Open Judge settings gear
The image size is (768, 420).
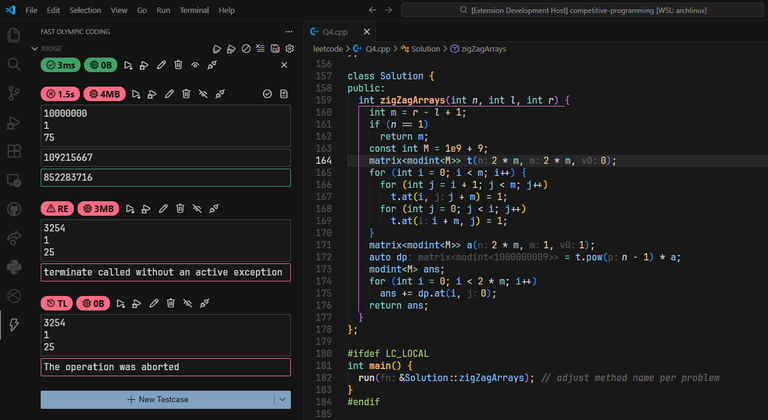(289, 49)
